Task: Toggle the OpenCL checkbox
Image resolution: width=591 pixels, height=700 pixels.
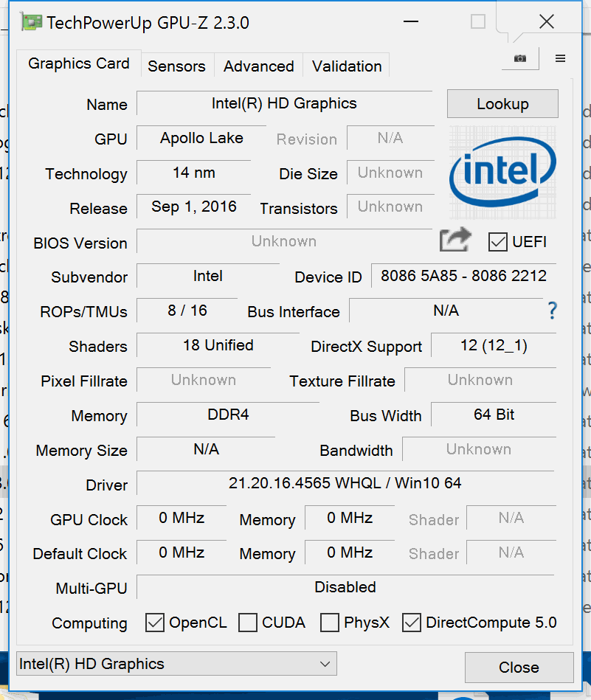Action: [155, 623]
